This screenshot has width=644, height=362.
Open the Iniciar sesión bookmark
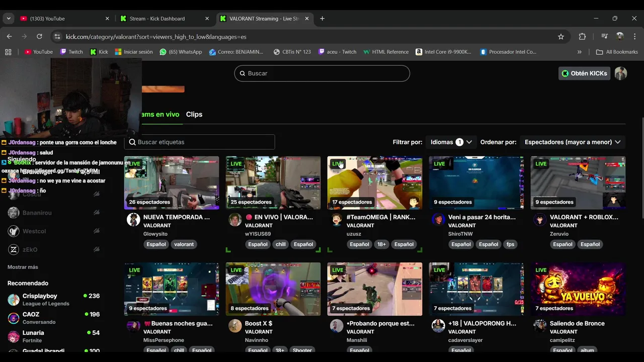tap(134, 52)
